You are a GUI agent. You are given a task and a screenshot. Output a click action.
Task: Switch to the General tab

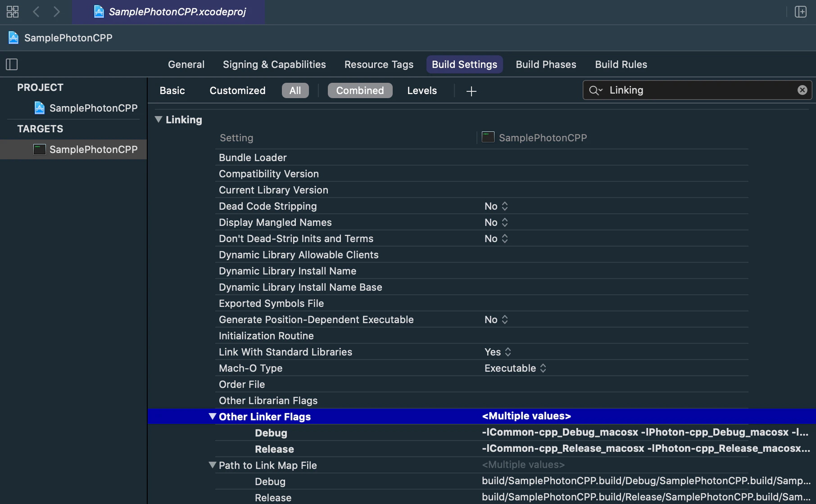[186, 64]
